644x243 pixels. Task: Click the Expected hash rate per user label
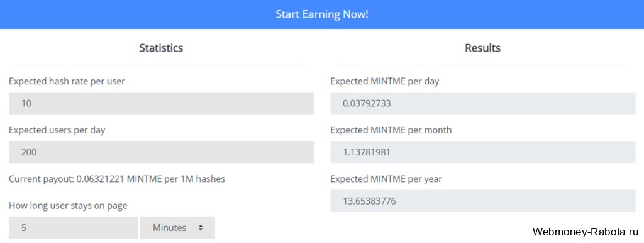pyautogui.click(x=67, y=81)
